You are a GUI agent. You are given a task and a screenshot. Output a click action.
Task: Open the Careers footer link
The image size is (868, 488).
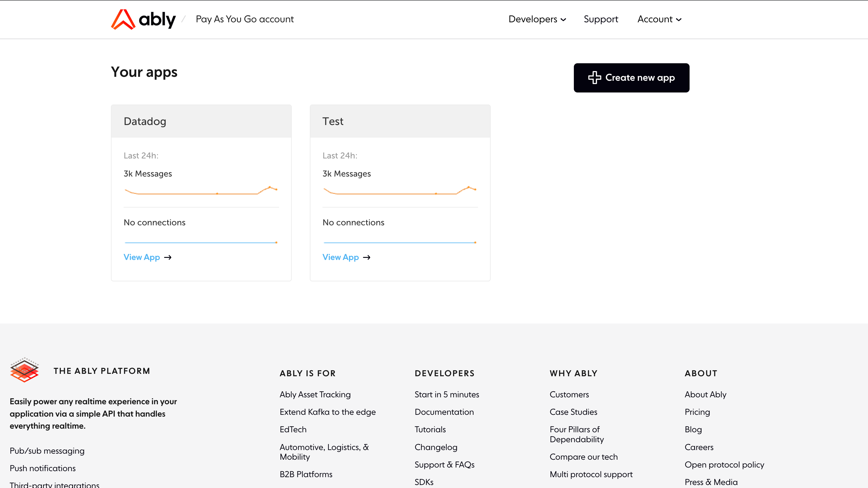click(699, 448)
